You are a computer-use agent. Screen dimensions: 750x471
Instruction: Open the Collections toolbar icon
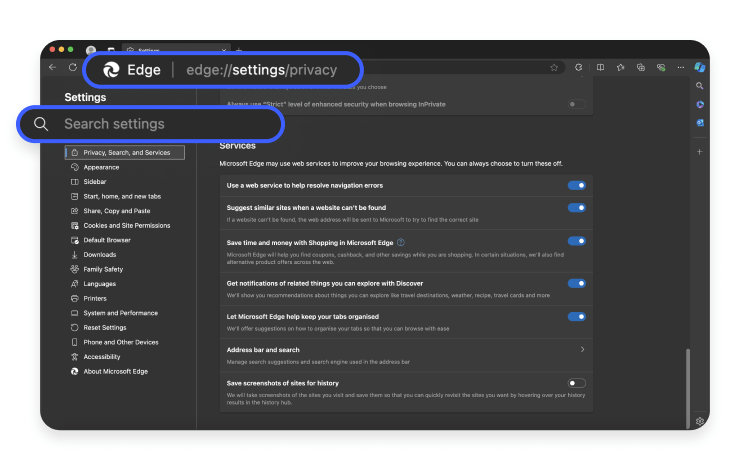(x=640, y=67)
